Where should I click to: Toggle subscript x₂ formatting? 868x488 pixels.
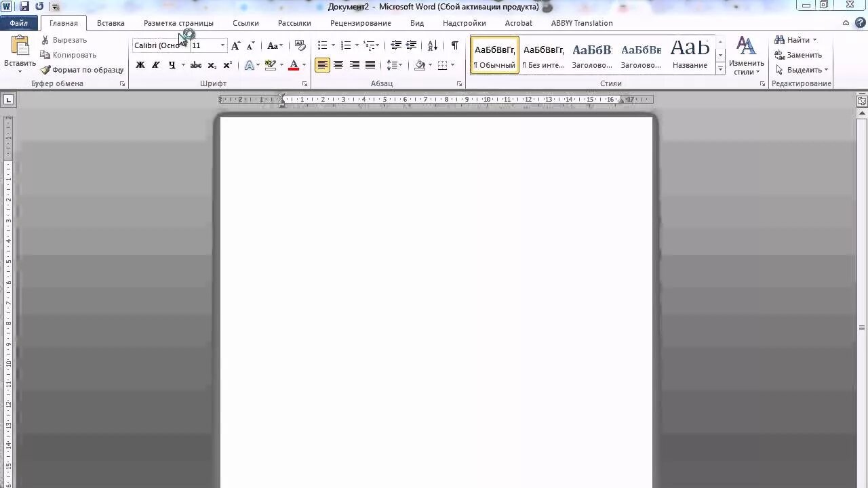pos(212,65)
